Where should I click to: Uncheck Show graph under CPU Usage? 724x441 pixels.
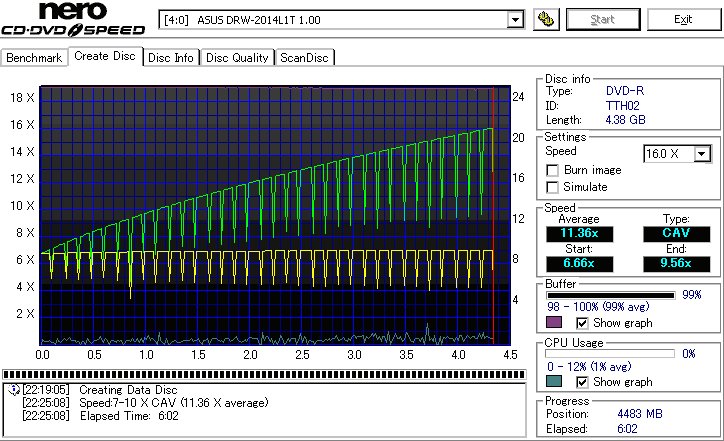(x=583, y=381)
